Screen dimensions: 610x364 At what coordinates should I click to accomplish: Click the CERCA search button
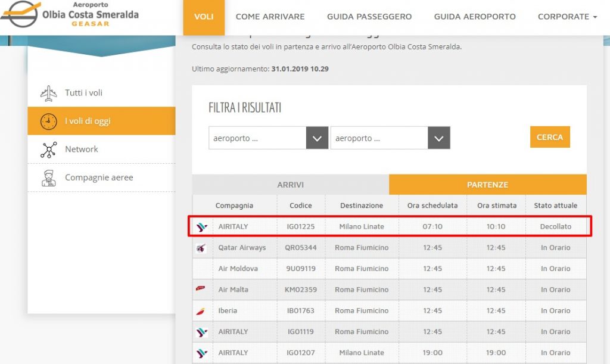coord(550,137)
